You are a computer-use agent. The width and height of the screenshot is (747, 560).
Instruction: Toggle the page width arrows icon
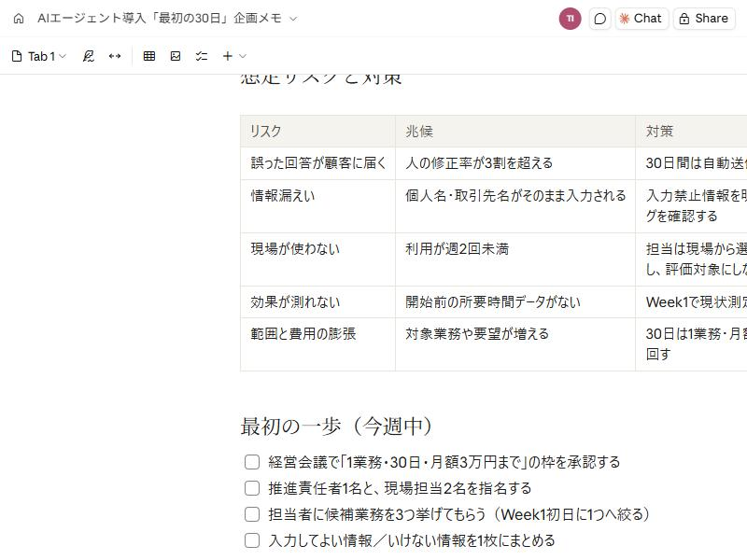coord(115,56)
